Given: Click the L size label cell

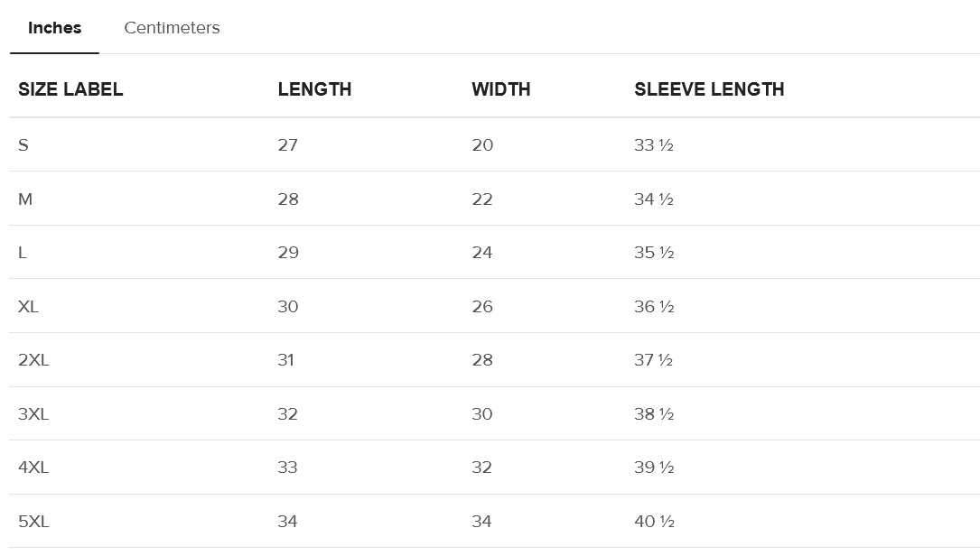Looking at the screenshot, I should (x=23, y=253).
